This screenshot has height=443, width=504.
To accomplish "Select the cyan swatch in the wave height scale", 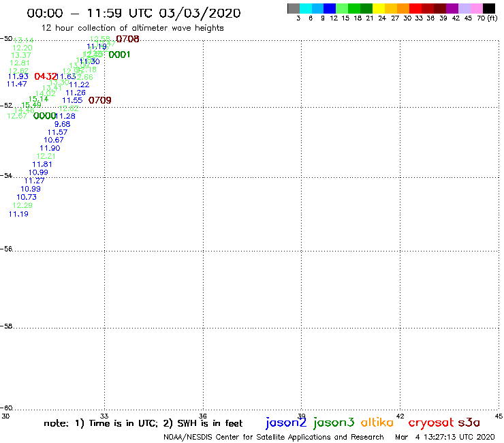I will (x=306, y=8).
